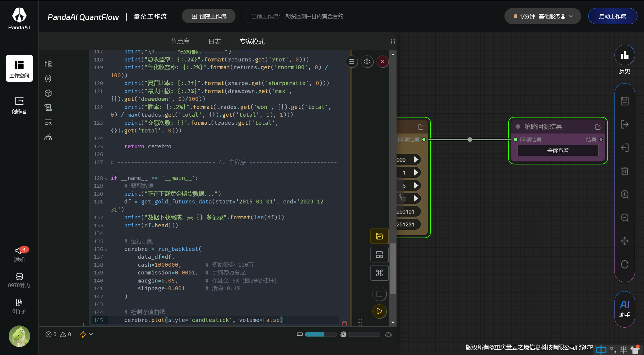Click the 回测结果 input port on 策略回测结果
The image size is (644, 355).
(x=515, y=140)
